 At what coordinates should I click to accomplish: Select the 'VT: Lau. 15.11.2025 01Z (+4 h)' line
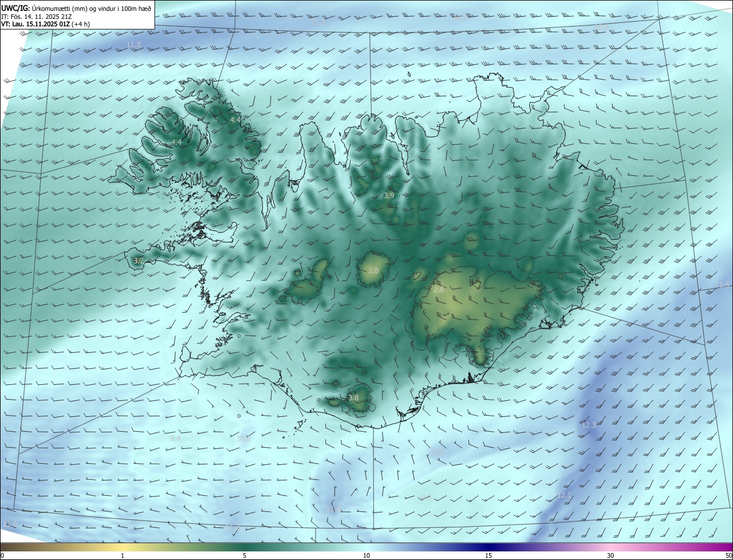[x=45, y=24]
